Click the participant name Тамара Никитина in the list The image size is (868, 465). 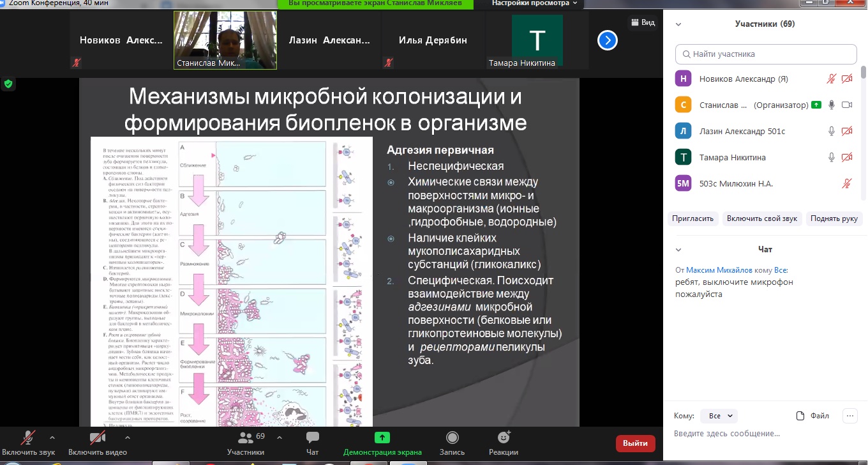coord(733,157)
